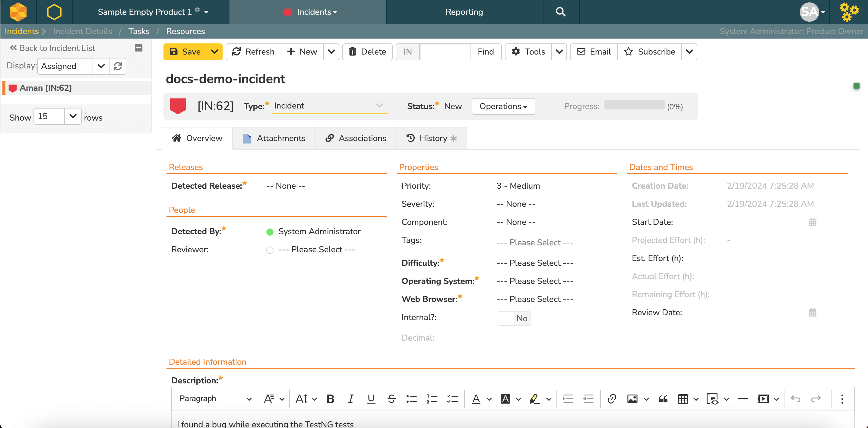Refresh the sidebar incident list icon
The width and height of the screenshot is (868, 428).
tap(118, 66)
